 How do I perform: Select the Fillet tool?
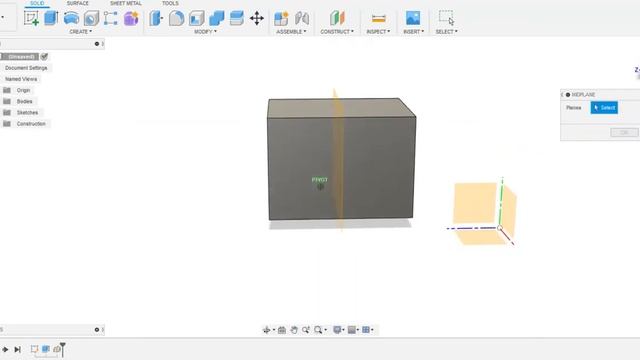coord(176,18)
